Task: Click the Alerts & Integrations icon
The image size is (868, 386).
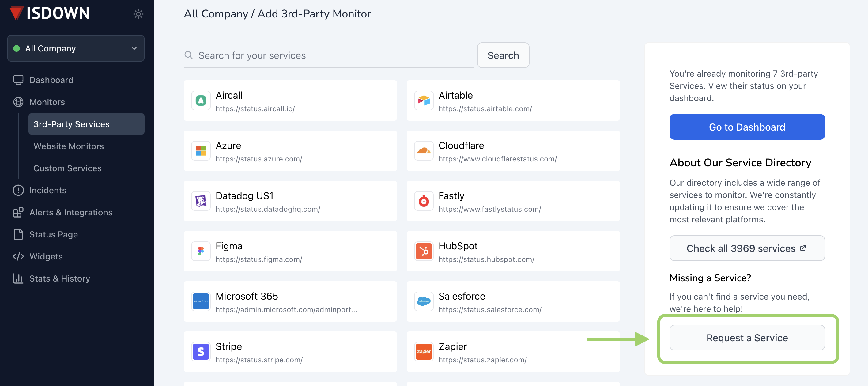Action: [18, 212]
